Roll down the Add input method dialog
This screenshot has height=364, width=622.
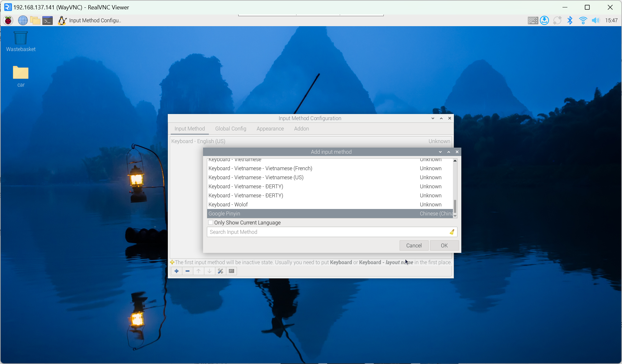[440, 152]
